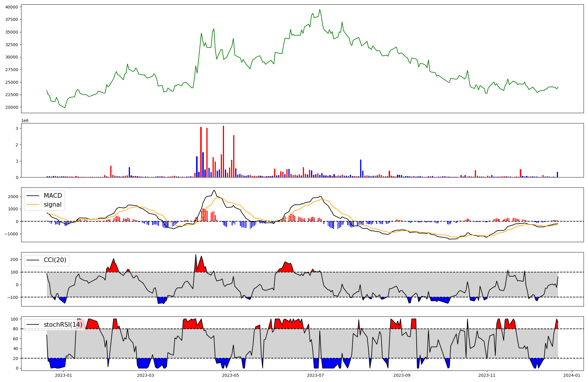Select the 2023-09 date tick label

(402, 375)
